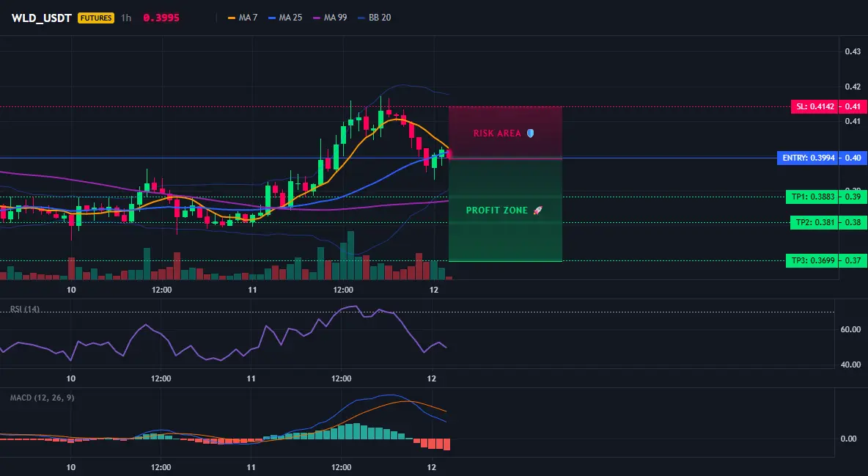Click the 60.00 RSI axis label
This screenshot has width=868, height=476.
[850, 330]
